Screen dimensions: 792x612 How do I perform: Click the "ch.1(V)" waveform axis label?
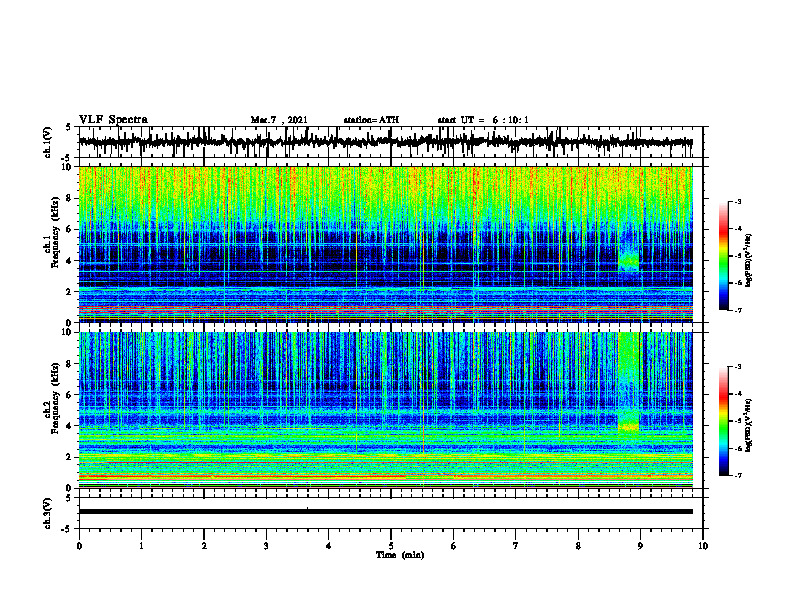(x=48, y=142)
